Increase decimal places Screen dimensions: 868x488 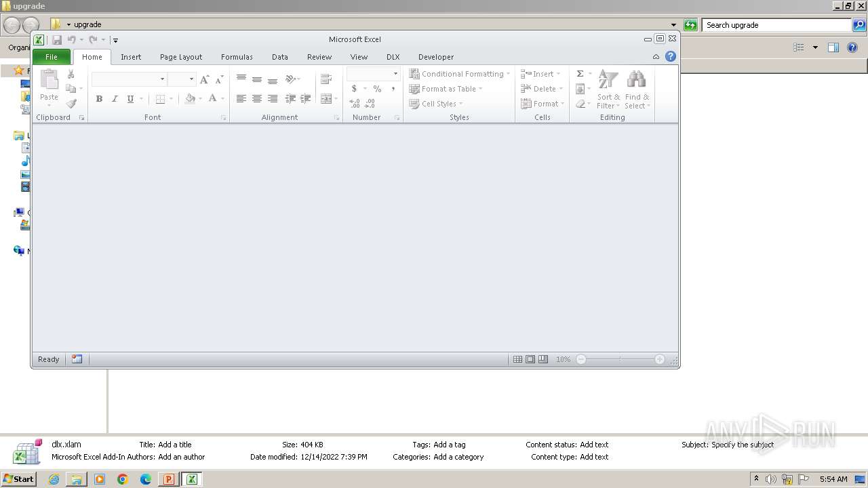[x=355, y=104]
